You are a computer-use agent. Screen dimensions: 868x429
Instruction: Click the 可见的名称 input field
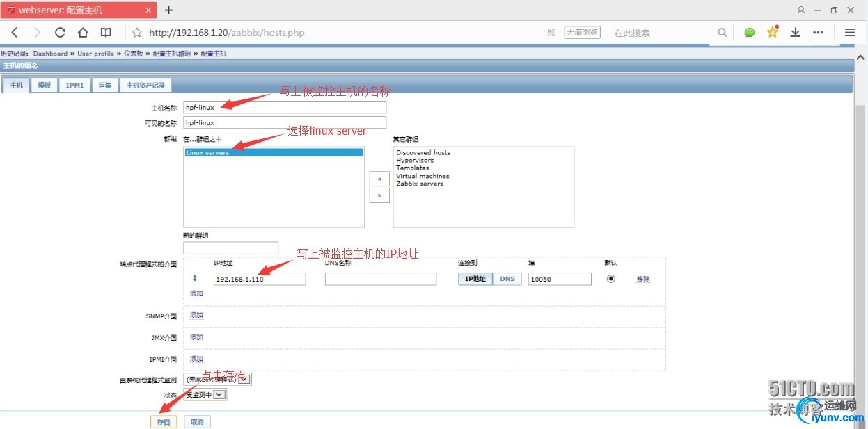[x=284, y=122]
